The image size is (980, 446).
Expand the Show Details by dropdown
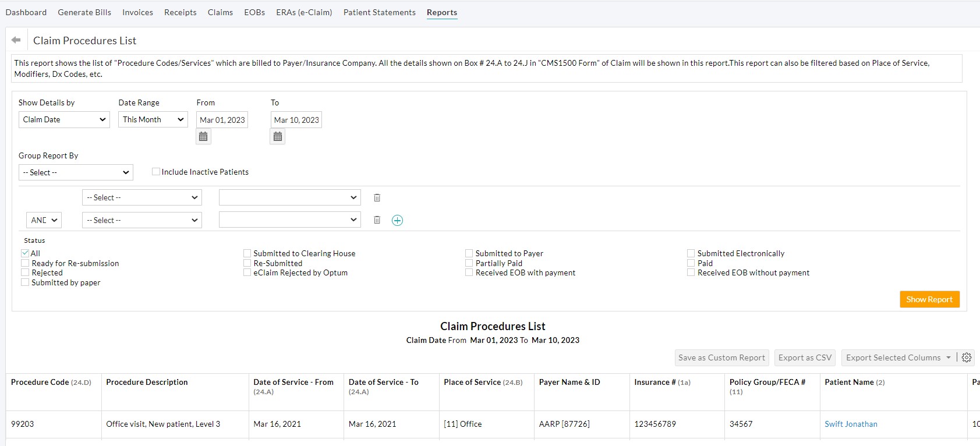click(64, 119)
